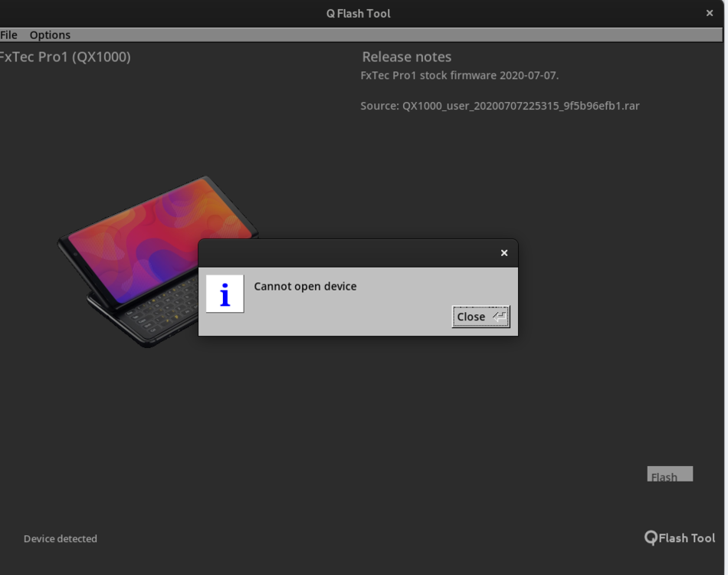The height and width of the screenshot is (575, 728).
Task: Click the Q Flash Tool logo at bottom right
Action: click(x=679, y=537)
